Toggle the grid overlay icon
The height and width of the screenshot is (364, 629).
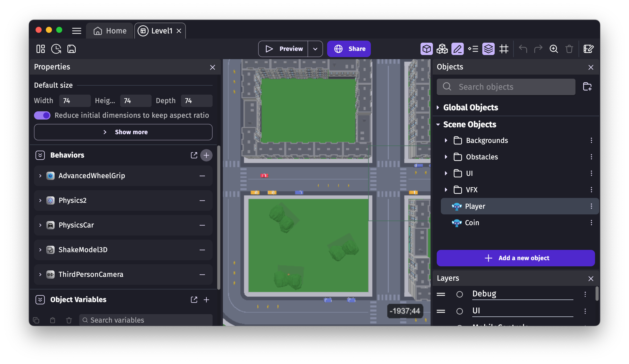[503, 49]
